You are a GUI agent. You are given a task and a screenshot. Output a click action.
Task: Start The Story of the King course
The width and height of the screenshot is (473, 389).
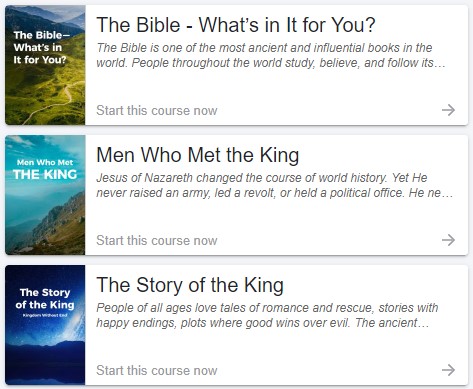pos(157,370)
